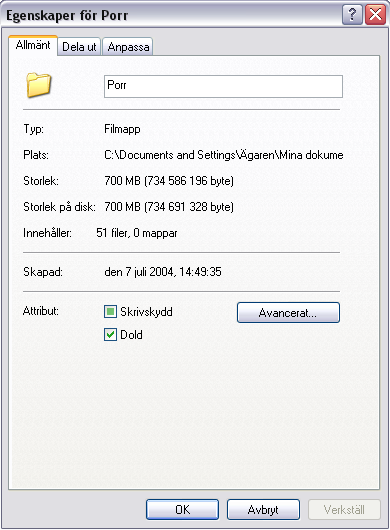Open the Avancerat... attributes dialog
The image size is (390, 530).
click(x=288, y=313)
